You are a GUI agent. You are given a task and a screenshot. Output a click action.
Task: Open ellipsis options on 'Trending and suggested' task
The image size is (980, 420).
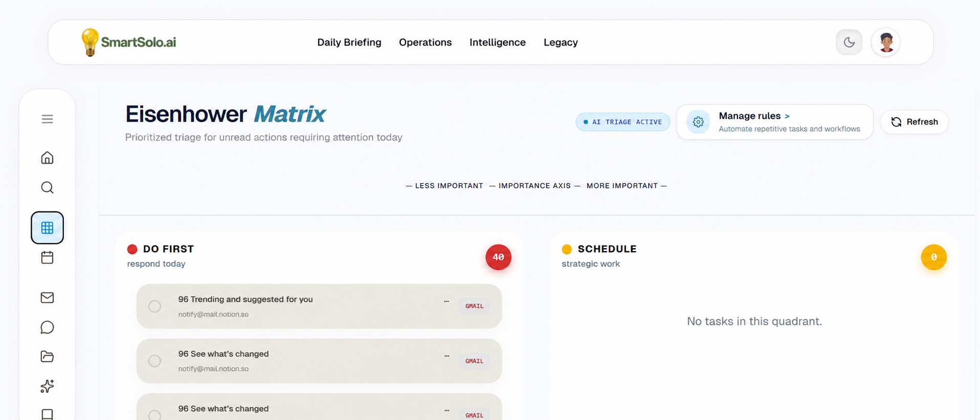[447, 301]
